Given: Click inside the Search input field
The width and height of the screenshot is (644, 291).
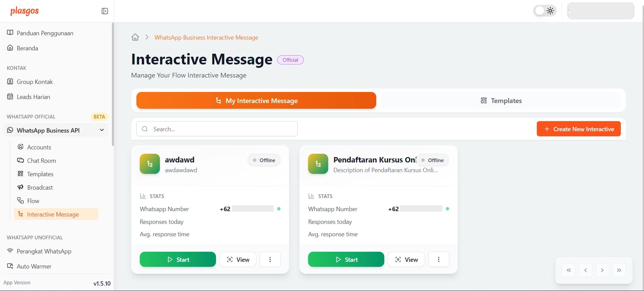Looking at the screenshot, I should pos(216,129).
